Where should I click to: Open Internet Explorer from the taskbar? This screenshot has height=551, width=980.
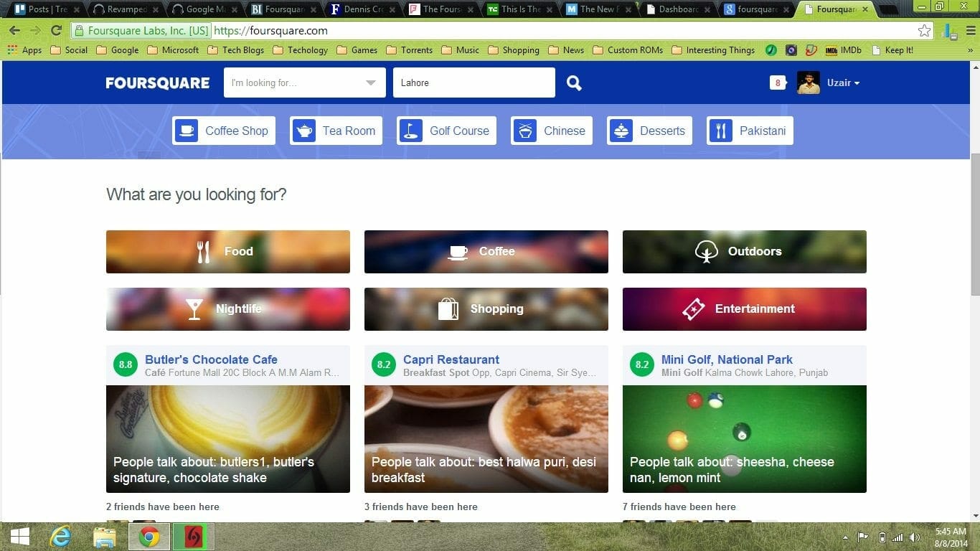(x=60, y=537)
